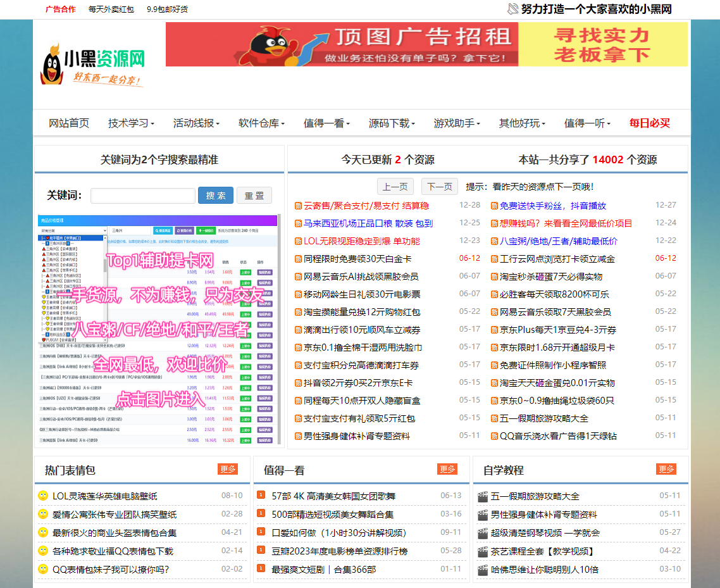Click the 上一页 button
This screenshot has height=588, width=720.
[x=395, y=187]
